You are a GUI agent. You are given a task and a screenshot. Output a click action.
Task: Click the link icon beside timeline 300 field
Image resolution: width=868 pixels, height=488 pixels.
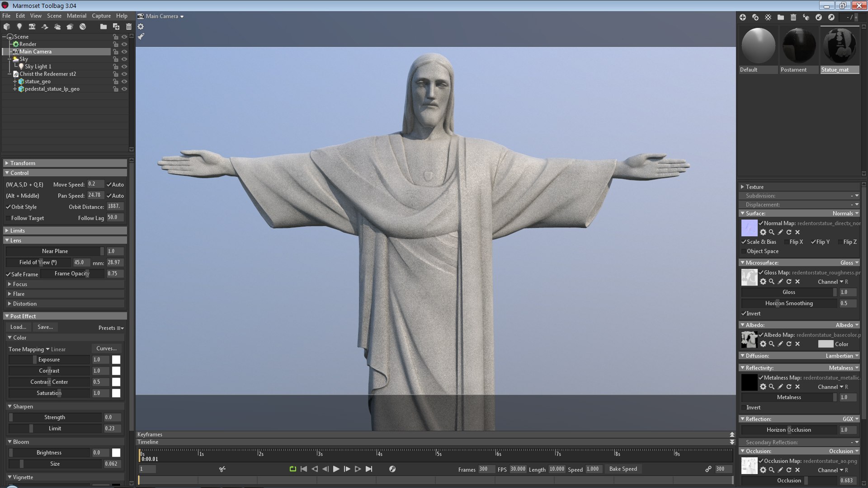tap(708, 469)
